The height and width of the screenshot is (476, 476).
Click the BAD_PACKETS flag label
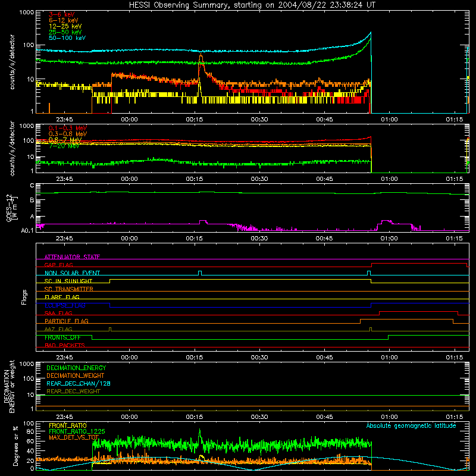point(65,345)
